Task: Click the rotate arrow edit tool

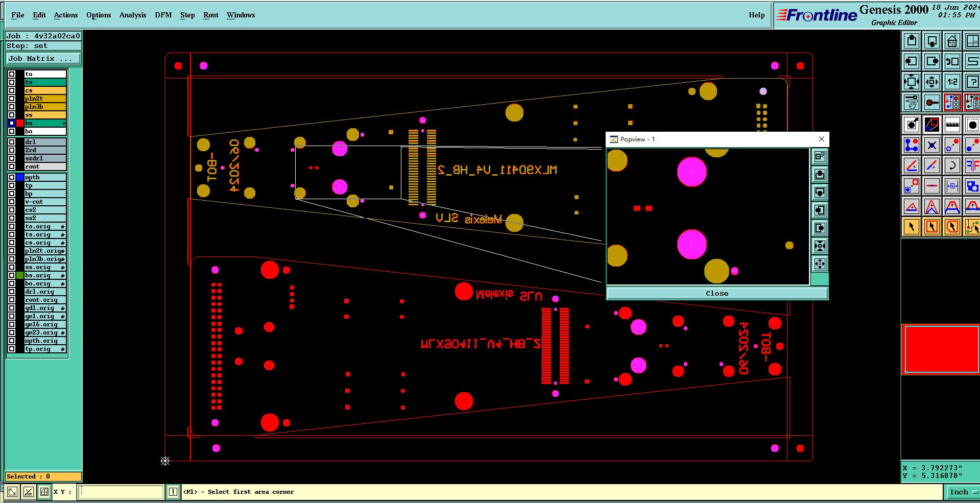Action: pos(952,165)
